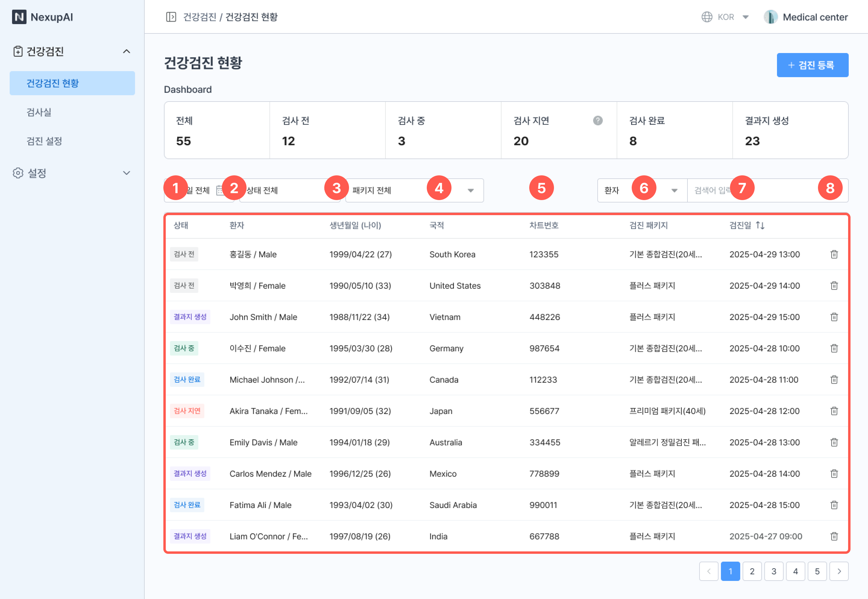Image resolution: width=868 pixels, height=599 pixels.
Task: Click the 검사 지연 help question icon
Action: point(598,121)
